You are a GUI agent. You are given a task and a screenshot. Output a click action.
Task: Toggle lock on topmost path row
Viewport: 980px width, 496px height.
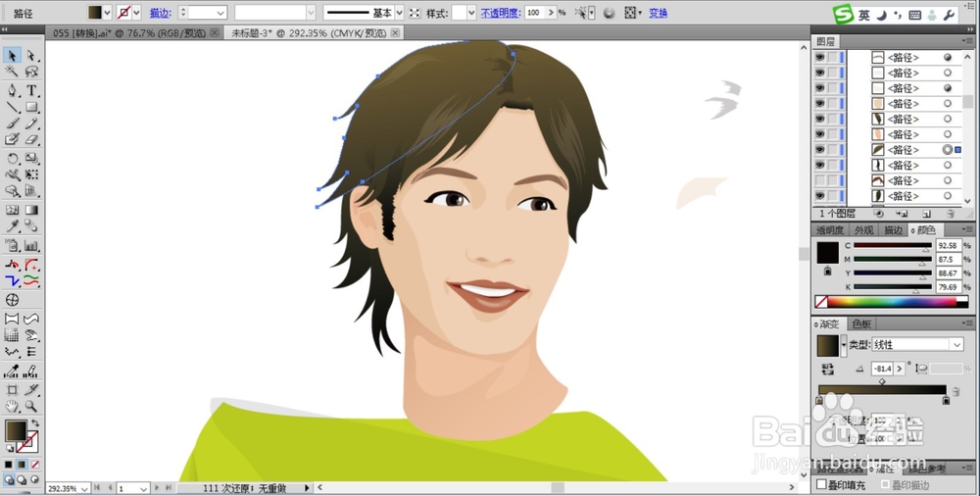click(832, 58)
